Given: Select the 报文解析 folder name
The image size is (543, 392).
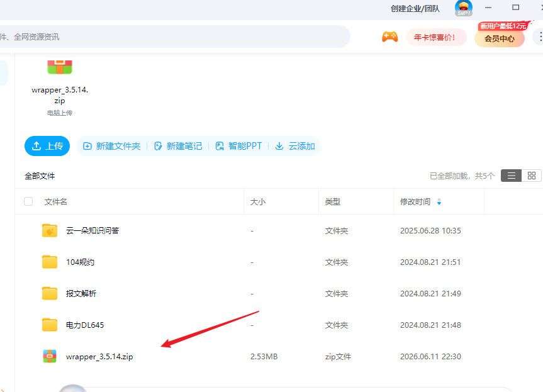Looking at the screenshot, I should (x=81, y=294).
